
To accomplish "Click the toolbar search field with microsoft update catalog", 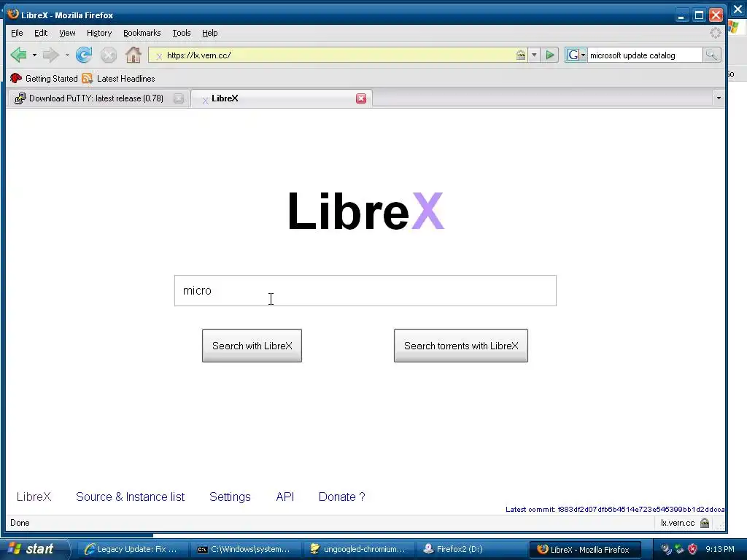I will pyautogui.click(x=645, y=55).
